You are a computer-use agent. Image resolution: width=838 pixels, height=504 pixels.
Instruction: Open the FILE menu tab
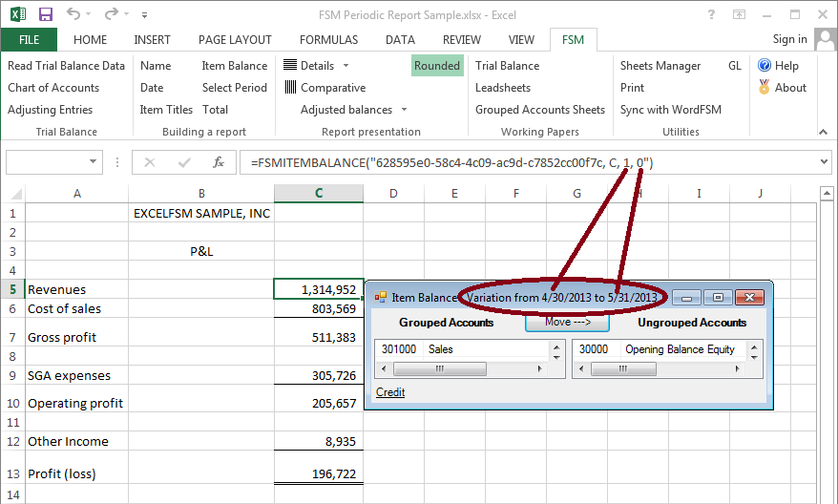[29, 40]
